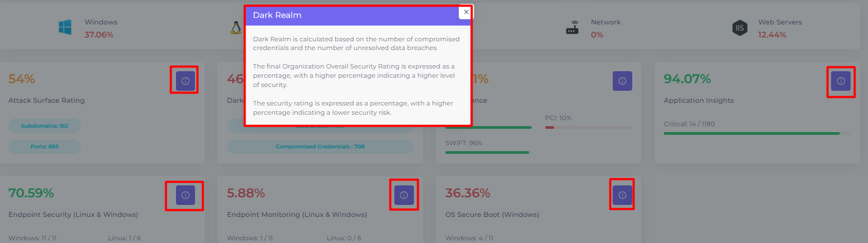
Task: Open info for Attack Surface Rating
Action: (185, 81)
